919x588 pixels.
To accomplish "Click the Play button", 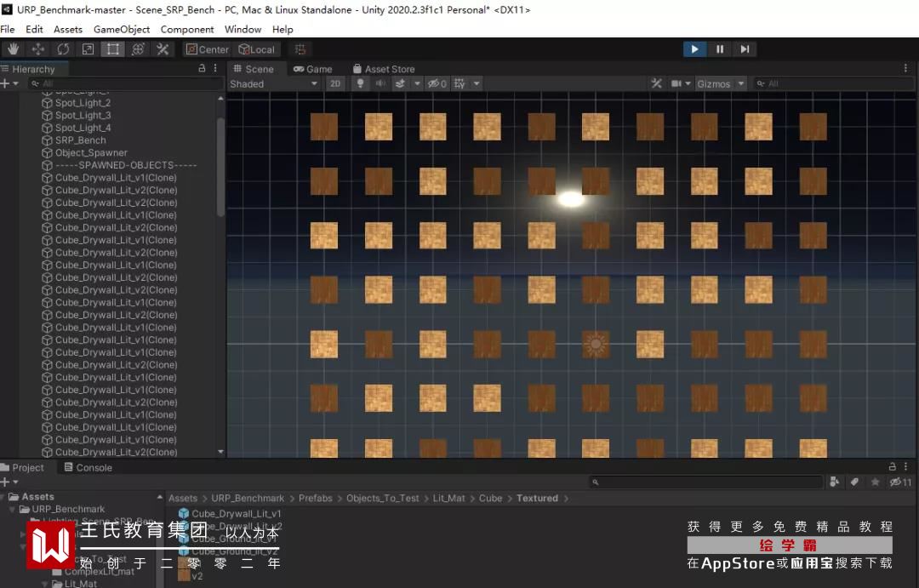I will tap(694, 49).
